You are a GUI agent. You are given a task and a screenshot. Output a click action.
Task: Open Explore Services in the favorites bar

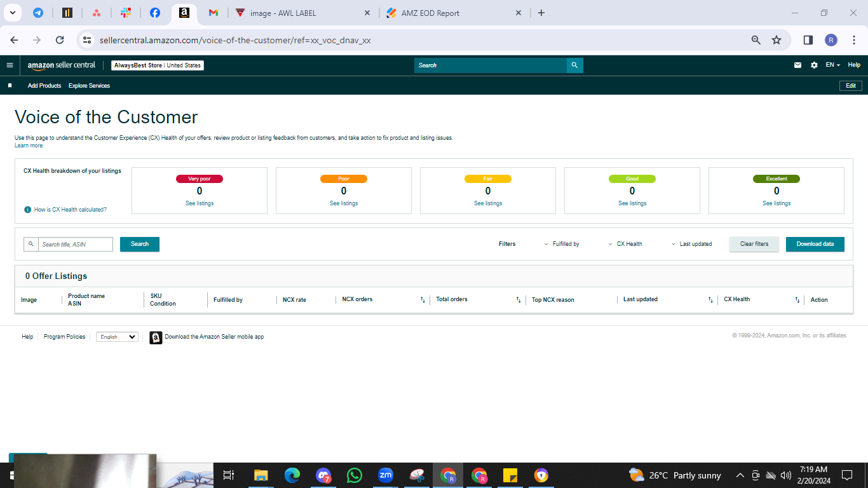pyautogui.click(x=89, y=85)
